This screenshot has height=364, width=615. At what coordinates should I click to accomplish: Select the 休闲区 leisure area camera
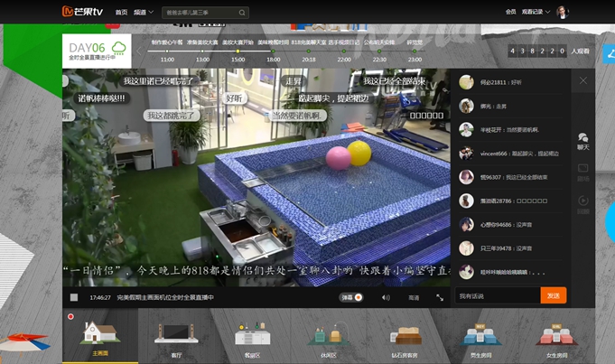coord(328,337)
